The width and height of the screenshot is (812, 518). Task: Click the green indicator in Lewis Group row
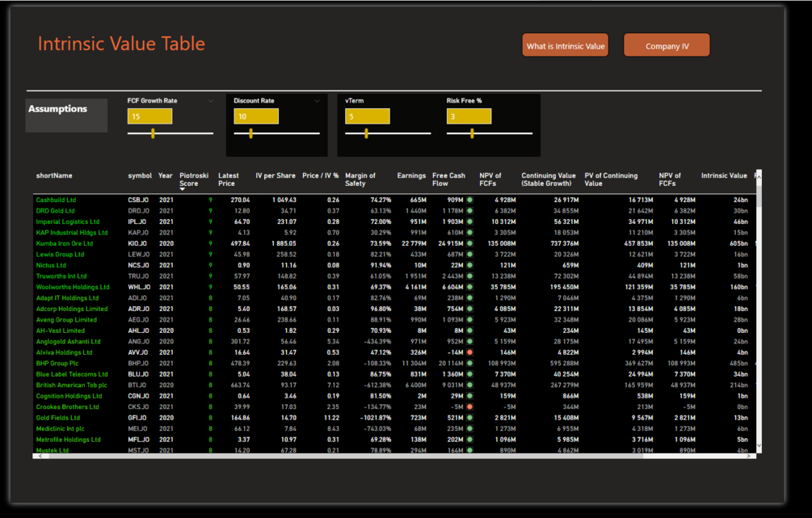click(469, 255)
